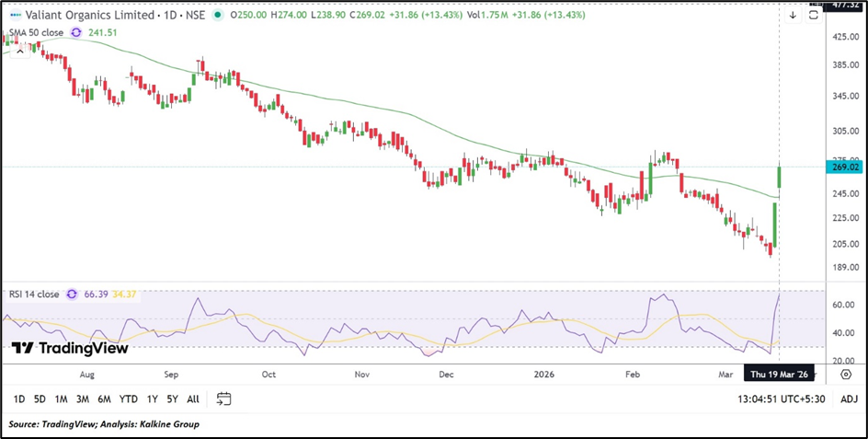Image resolution: width=868 pixels, height=439 pixels.
Task: Show the All time range
Action: point(192,399)
